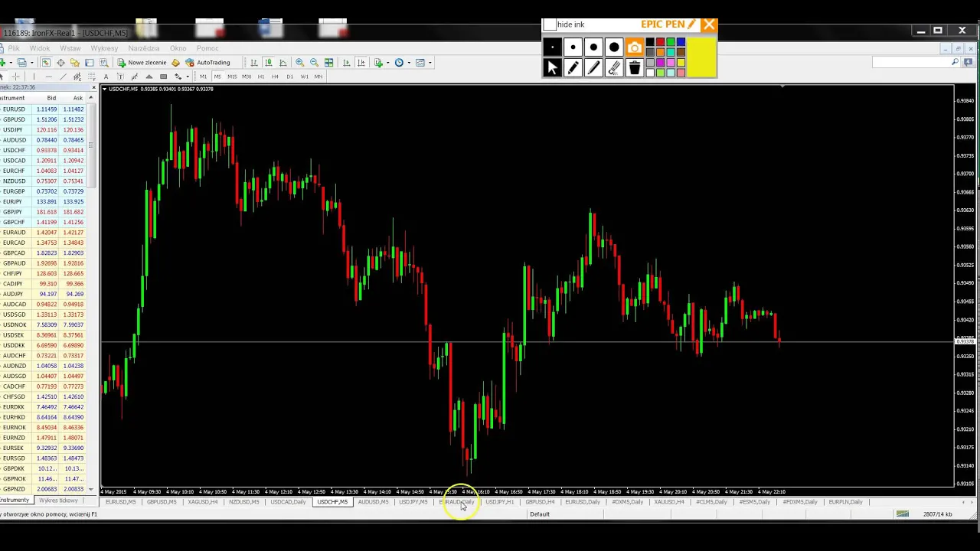
Task: Select Epic Pen pencil tool
Action: click(x=573, y=68)
